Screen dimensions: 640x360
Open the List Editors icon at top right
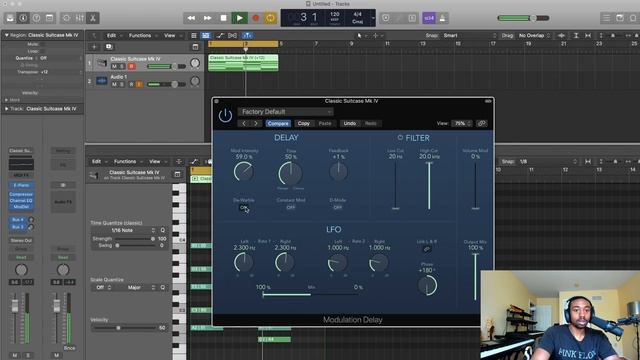(607, 18)
